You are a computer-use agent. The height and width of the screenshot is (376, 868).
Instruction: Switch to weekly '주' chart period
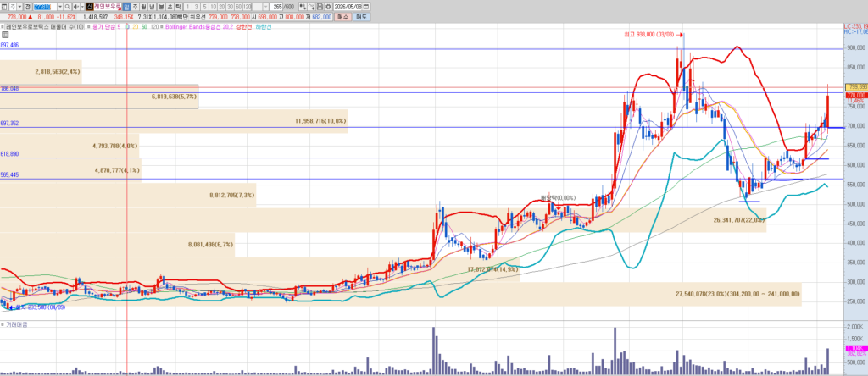pyautogui.click(x=135, y=7)
